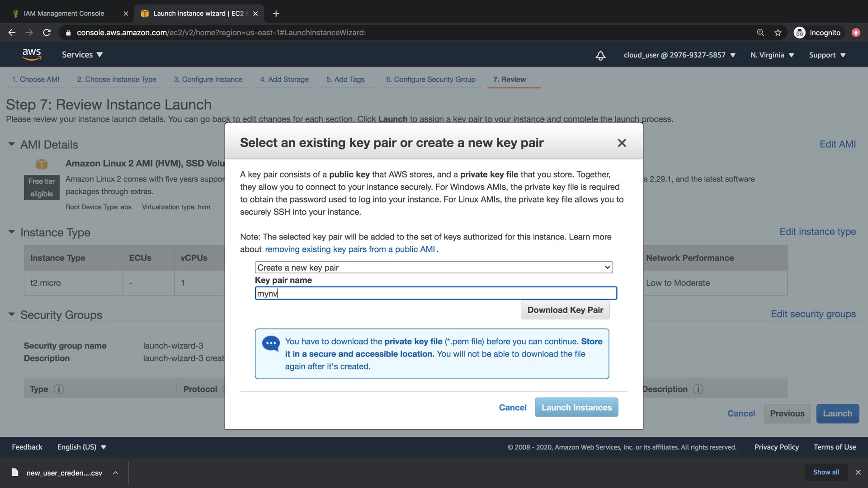Open the N. Virginia region dropdown
The width and height of the screenshot is (868, 488).
[772, 55]
